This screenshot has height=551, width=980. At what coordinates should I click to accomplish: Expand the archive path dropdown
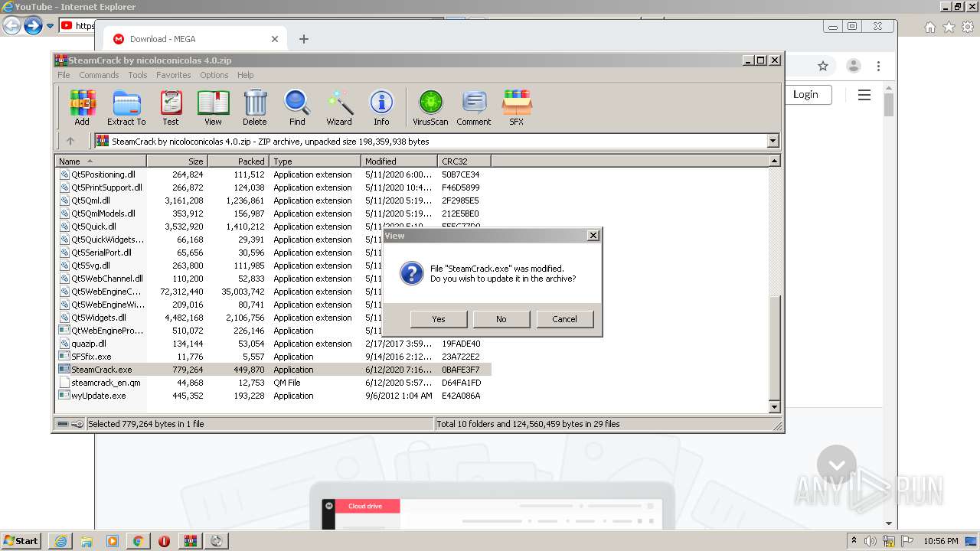click(773, 141)
